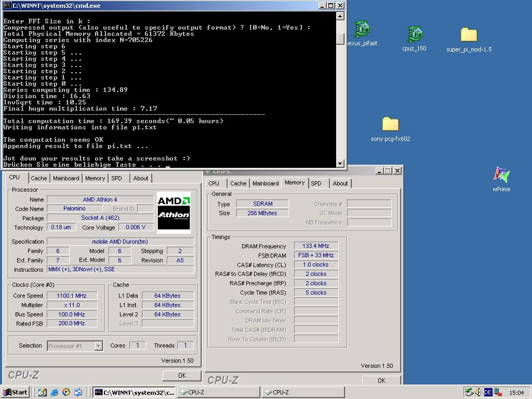The width and height of the screenshot is (532, 399).
Task: Open the super_pi_mod-1.5 folder
Action: pyautogui.click(x=469, y=39)
